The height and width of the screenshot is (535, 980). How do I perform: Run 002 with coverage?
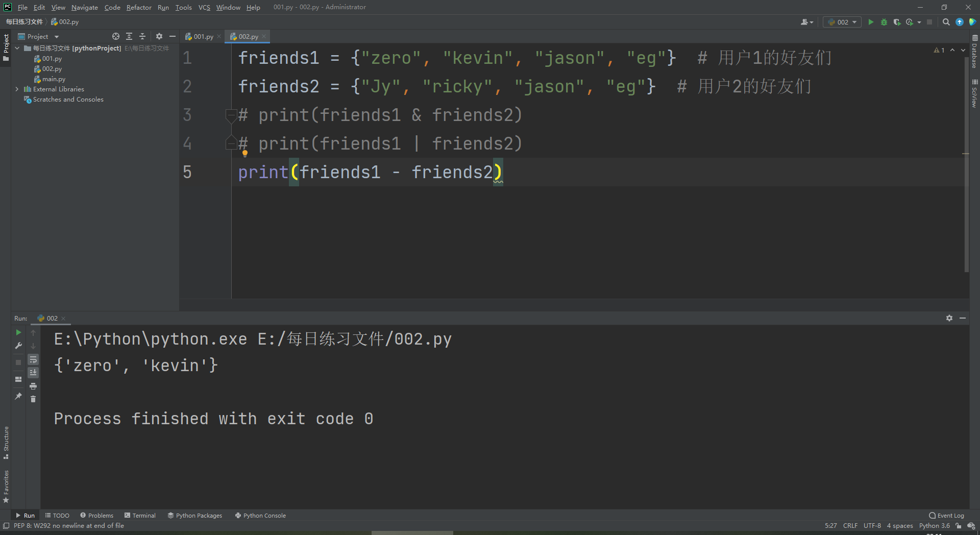(x=897, y=22)
